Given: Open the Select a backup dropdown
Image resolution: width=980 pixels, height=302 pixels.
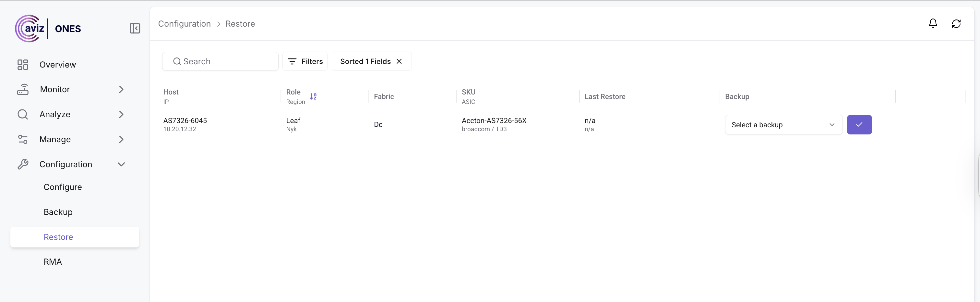Looking at the screenshot, I should pos(783,124).
